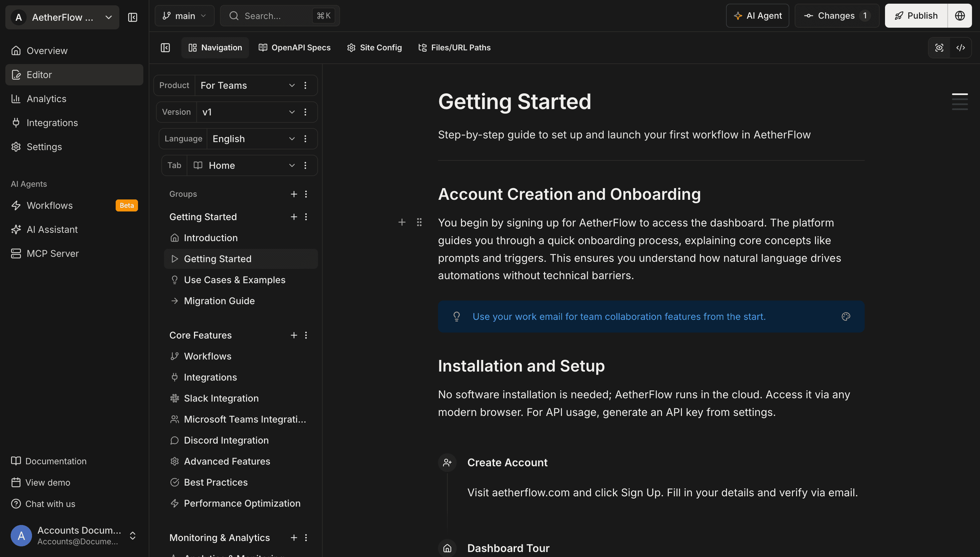
Task: Open Analytics in the sidebar
Action: 74,99
